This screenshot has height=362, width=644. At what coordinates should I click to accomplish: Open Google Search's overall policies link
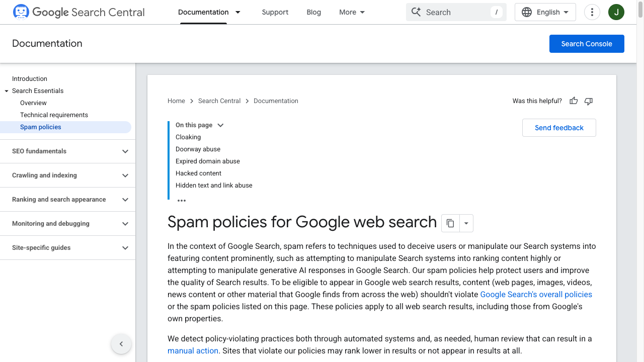click(x=536, y=295)
